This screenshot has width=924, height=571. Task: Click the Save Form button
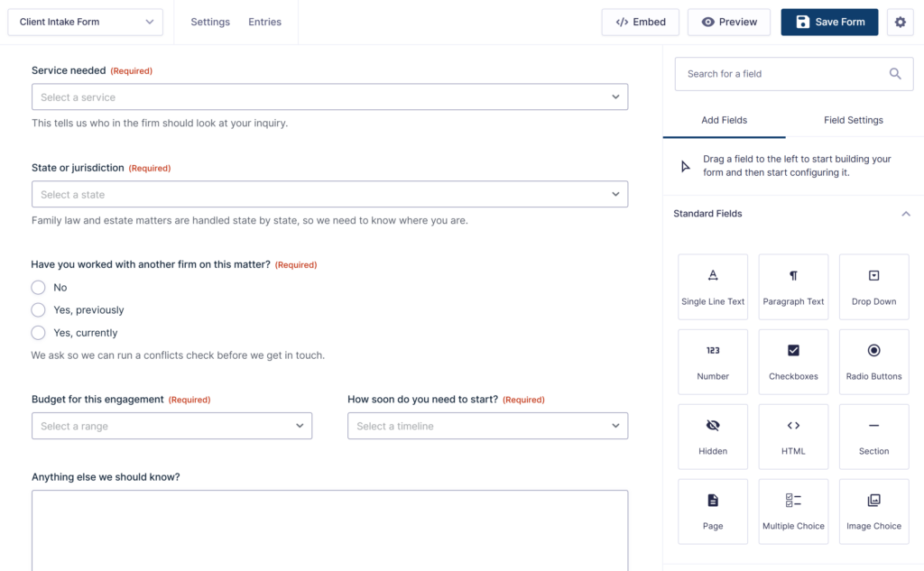[829, 22]
